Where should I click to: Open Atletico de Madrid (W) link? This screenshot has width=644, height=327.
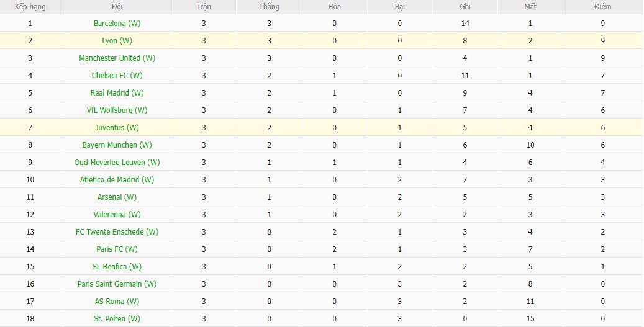pos(117,180)
